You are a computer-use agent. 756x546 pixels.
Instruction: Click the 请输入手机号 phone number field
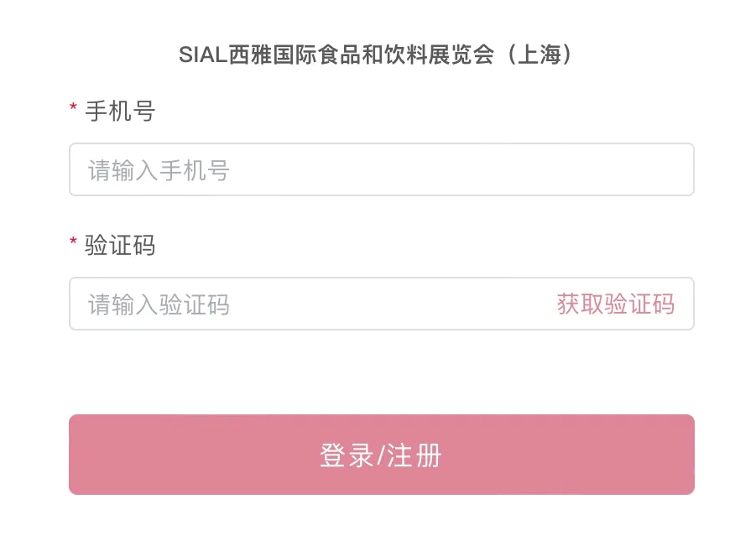[381, 170]
